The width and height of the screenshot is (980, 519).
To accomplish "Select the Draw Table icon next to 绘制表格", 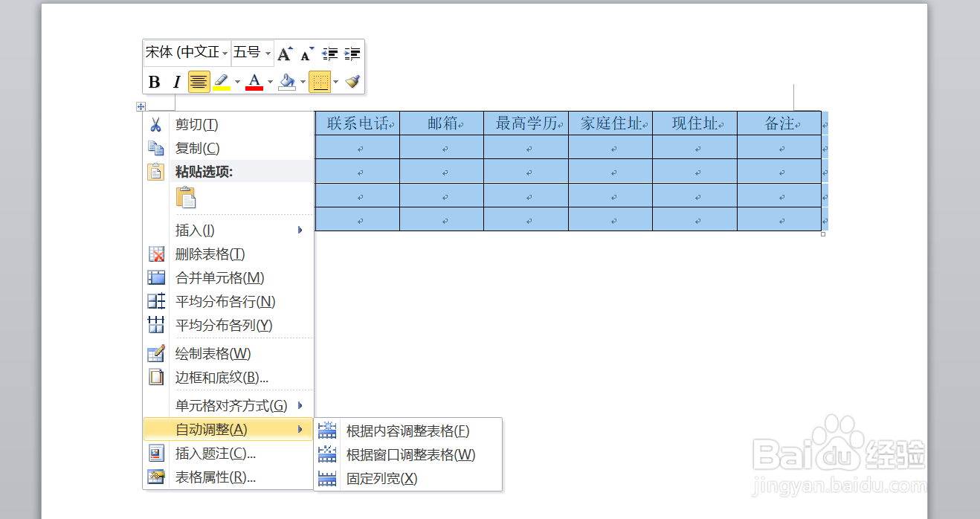I will tap(156, 353).
